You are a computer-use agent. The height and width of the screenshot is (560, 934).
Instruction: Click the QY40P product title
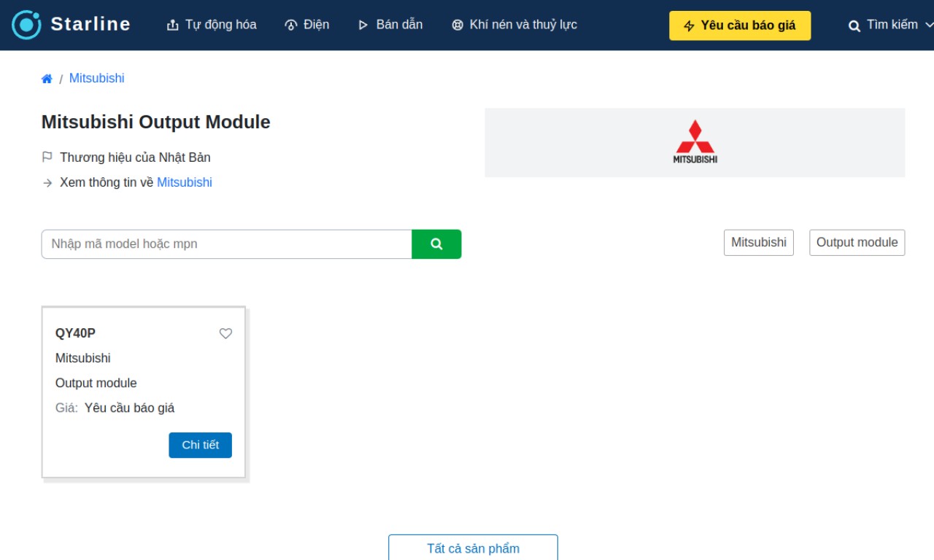[75, 333]
